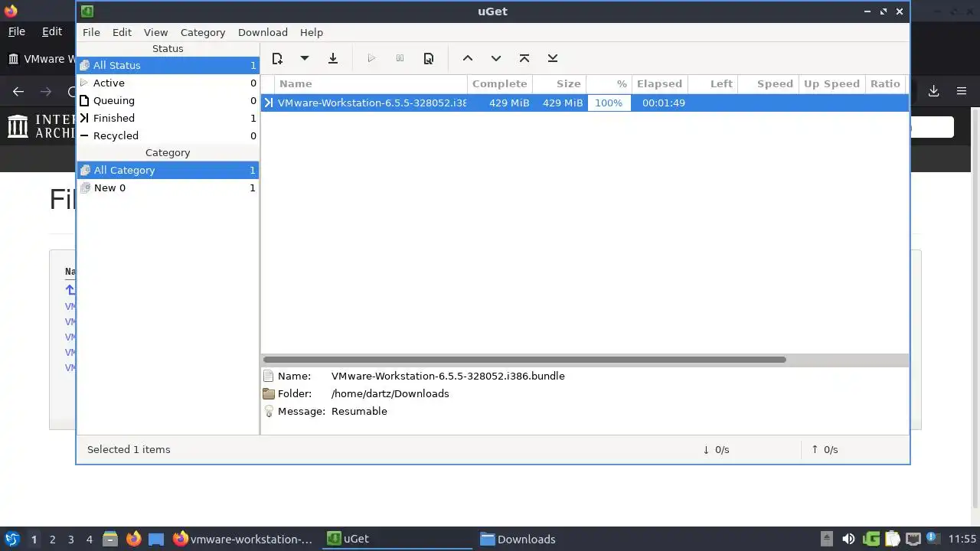This screenshot has width=980, height=551.
Task: Click the horizontal scrollbar of the download list
Action: (x=524, y=360)
